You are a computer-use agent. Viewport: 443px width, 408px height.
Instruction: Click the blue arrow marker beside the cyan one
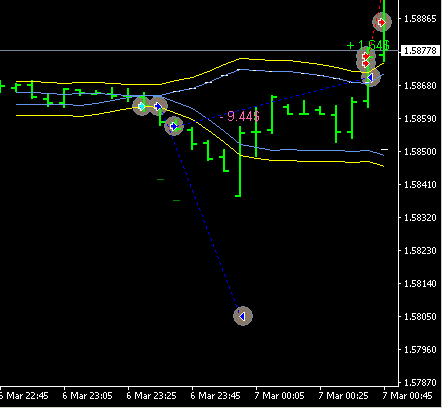[158, 106]
